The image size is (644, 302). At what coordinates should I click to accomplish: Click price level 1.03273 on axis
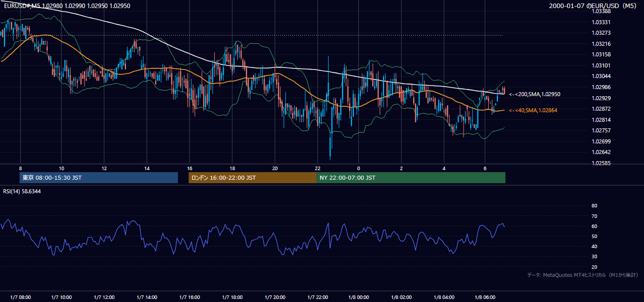(x=602, y=33)
